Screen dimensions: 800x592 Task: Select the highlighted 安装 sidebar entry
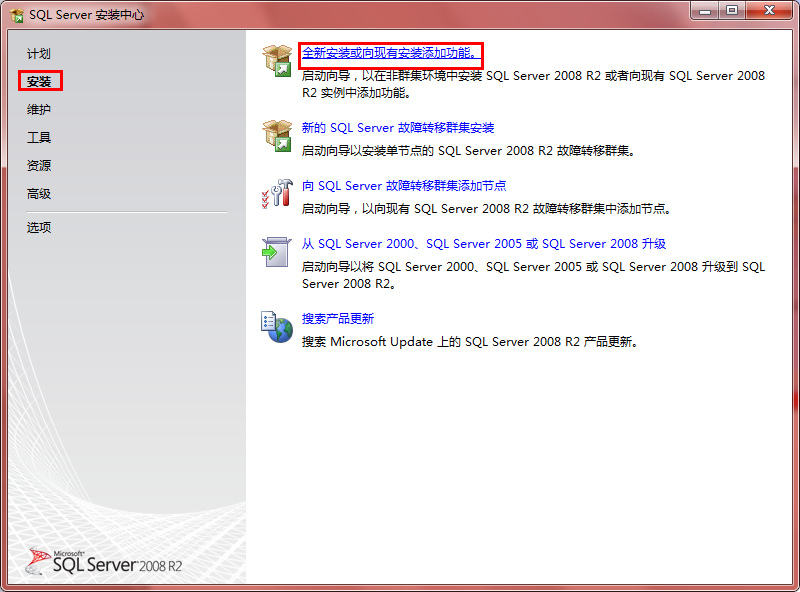[x=39, y=81]
